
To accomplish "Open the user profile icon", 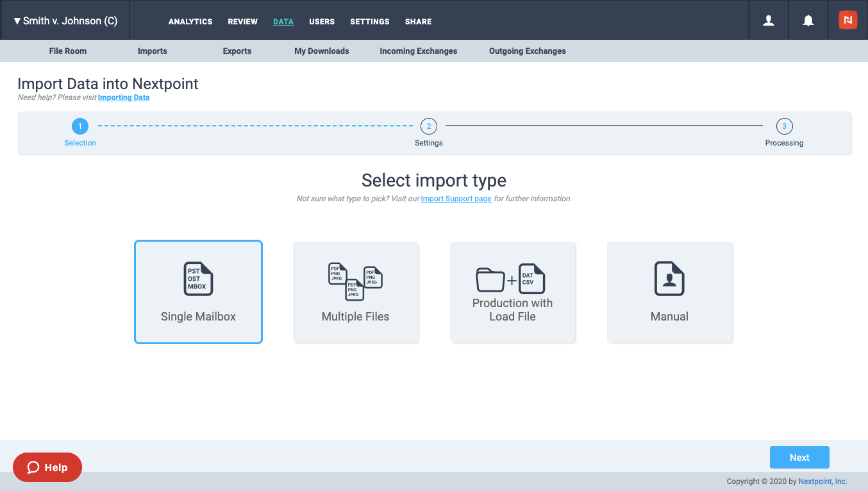I will click(769, 21).
